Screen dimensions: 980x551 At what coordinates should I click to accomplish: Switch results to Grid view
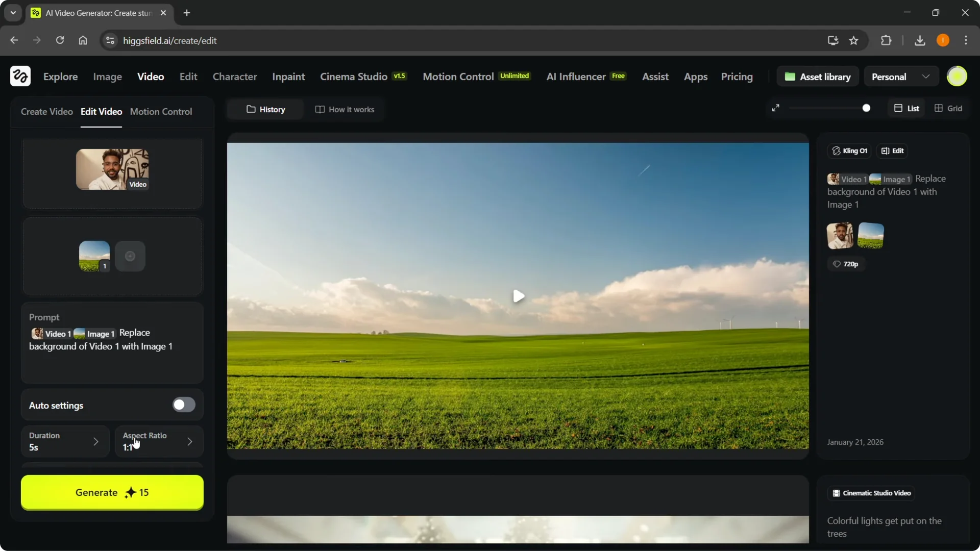(948, 108)
